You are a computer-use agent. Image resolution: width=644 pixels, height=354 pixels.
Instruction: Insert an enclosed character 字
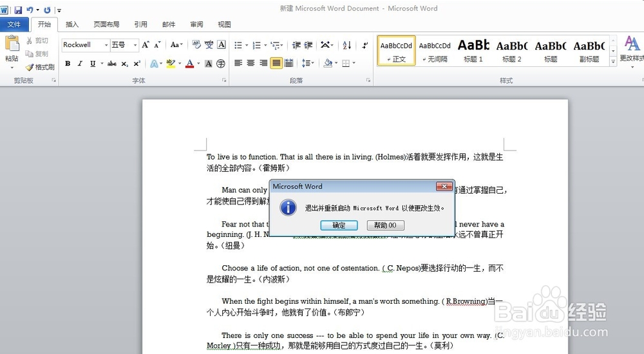[221, 63]
